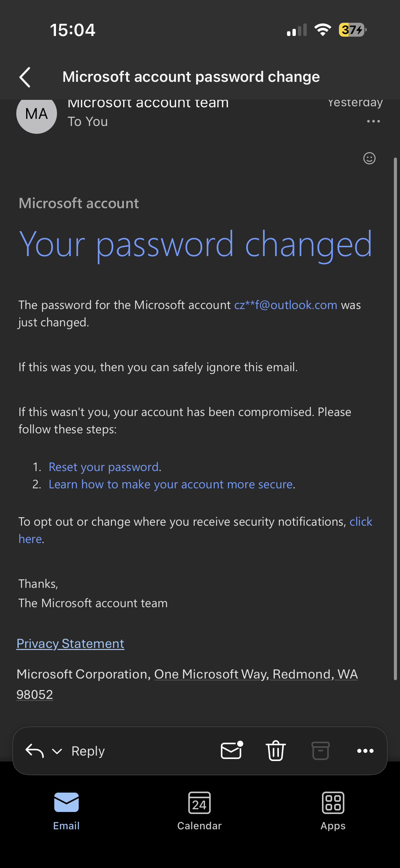400x868 pixels.
Task: Tap the back arrow icon
Action: 25,77
